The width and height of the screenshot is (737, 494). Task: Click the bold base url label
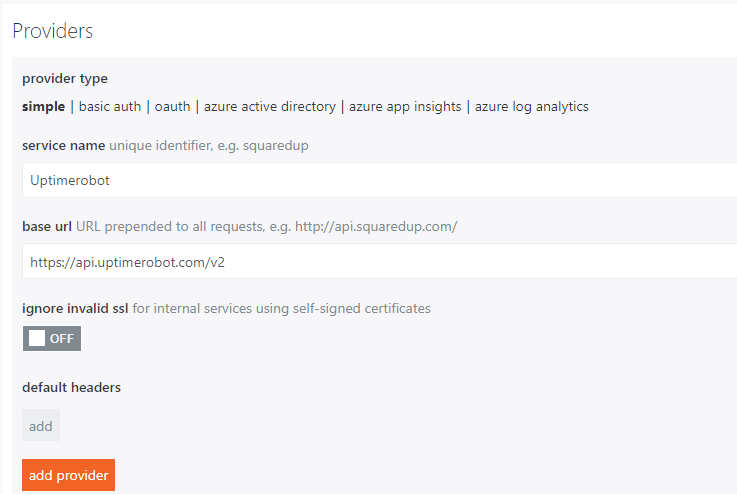click(x=47, y=227)
